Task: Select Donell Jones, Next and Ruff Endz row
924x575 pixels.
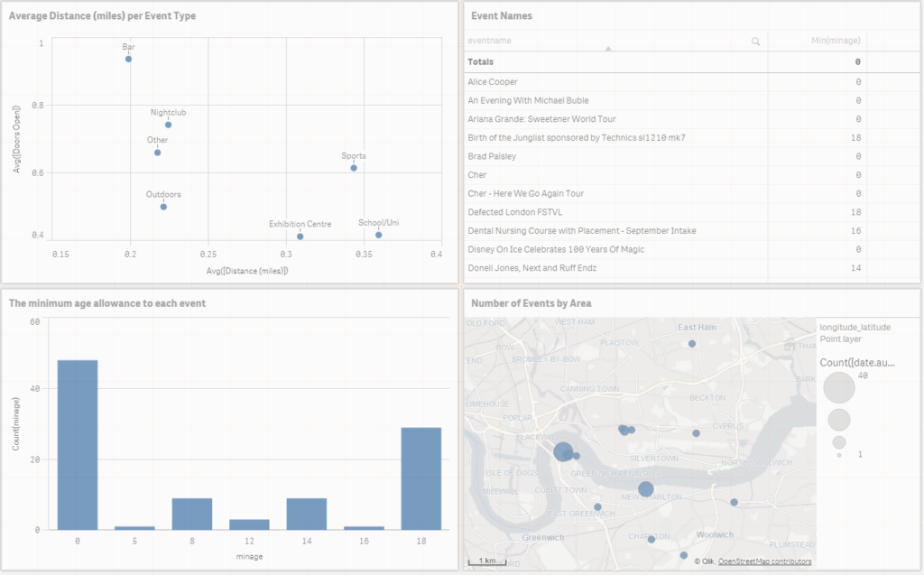Action: (x=666, y=268)
